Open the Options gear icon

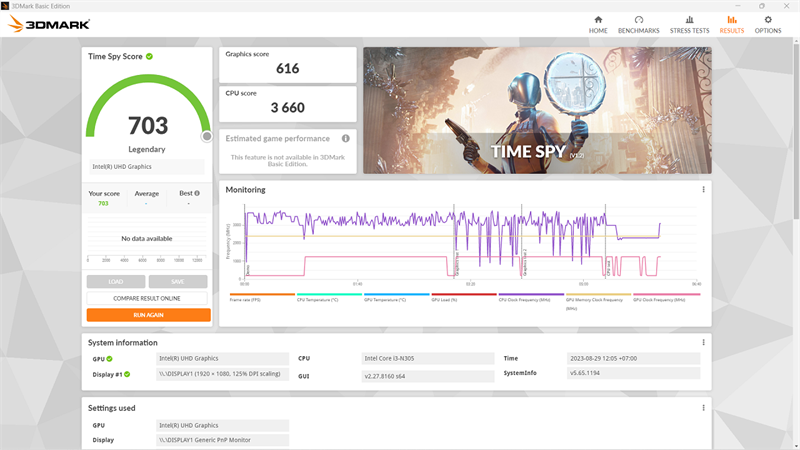tap(768, 19)
